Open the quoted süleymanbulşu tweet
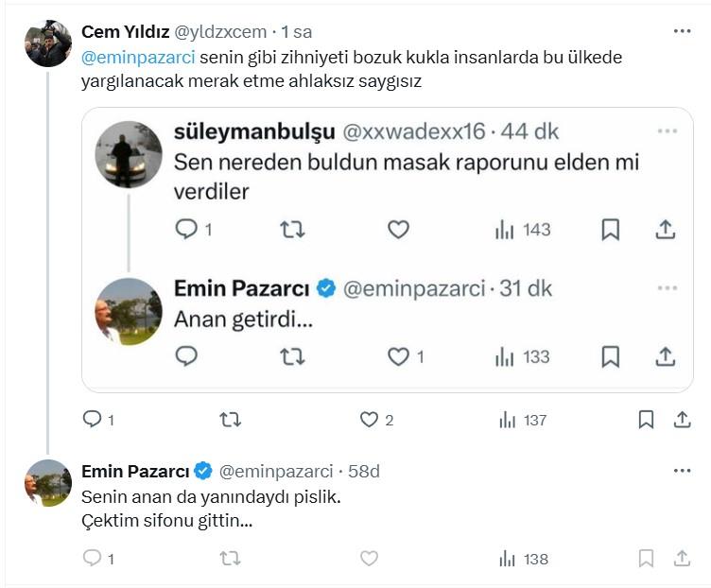Image resolution: width=711 pixels, height=588 pixels. [x=407, y=177]
